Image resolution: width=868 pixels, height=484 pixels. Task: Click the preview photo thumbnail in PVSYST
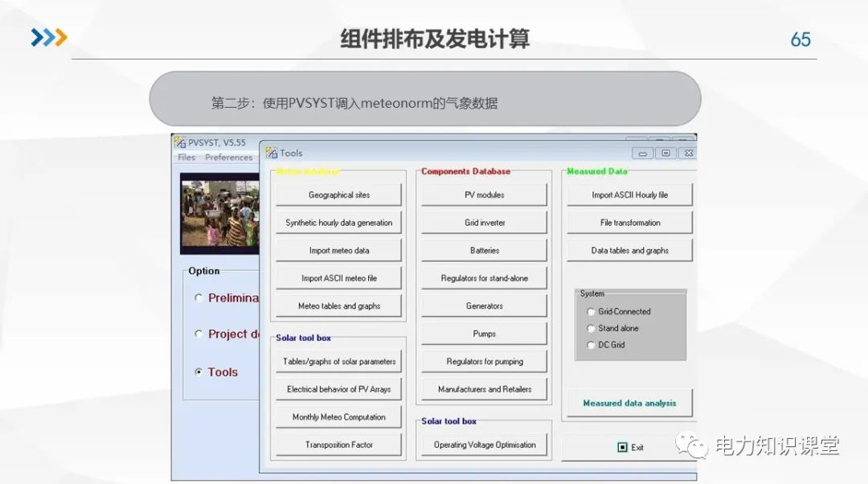[219, 211]
